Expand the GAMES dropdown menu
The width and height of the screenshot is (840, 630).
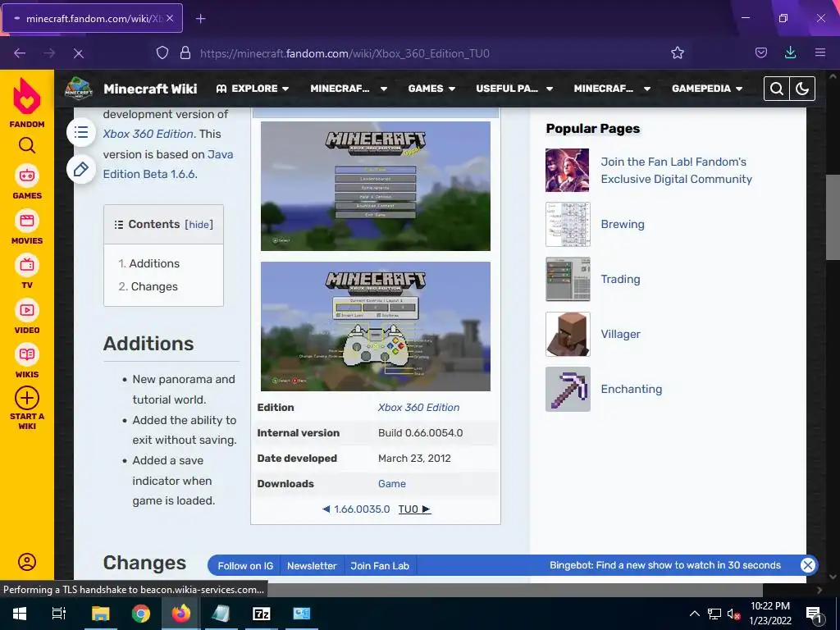[431, 89]
